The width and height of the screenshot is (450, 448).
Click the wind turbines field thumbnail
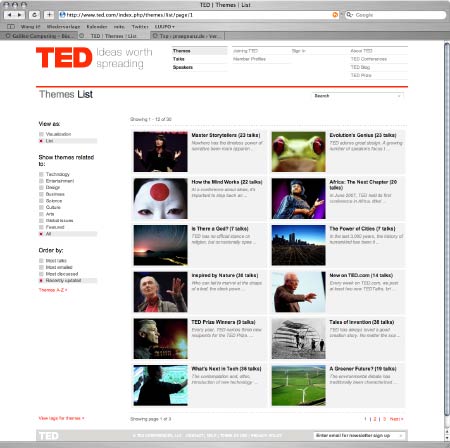coord(298,385)
